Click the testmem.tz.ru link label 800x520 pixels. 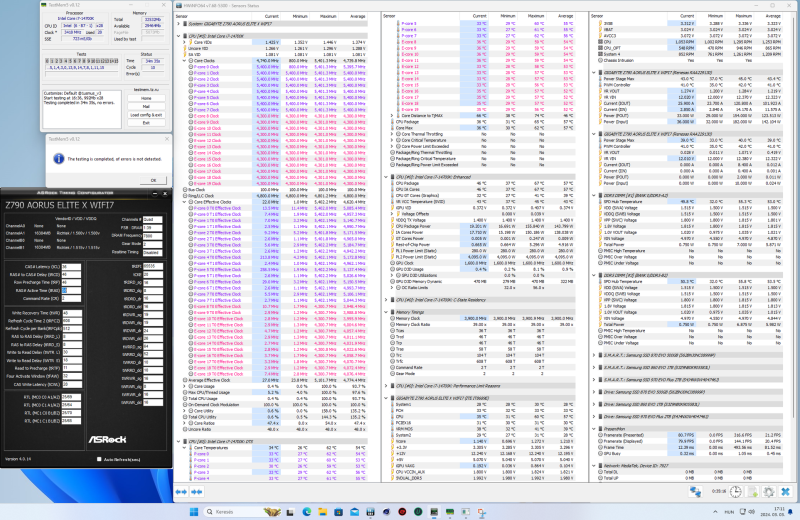click(146, 90)
